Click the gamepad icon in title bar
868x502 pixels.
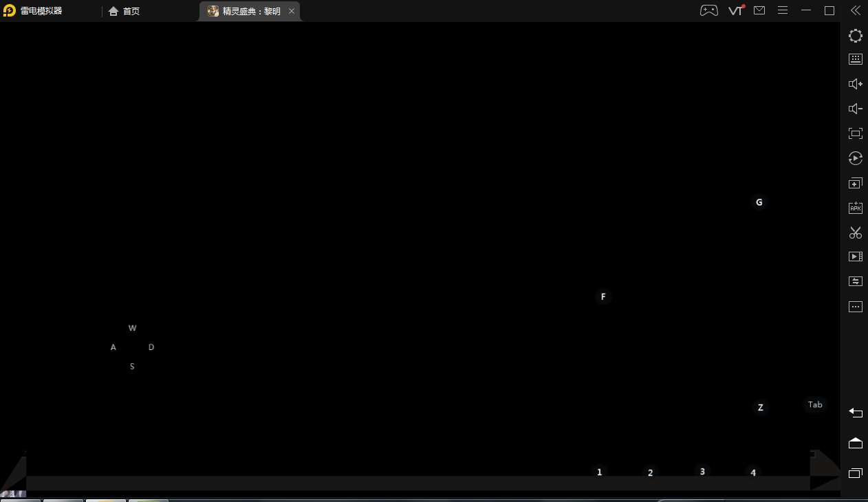pos(708,10)
